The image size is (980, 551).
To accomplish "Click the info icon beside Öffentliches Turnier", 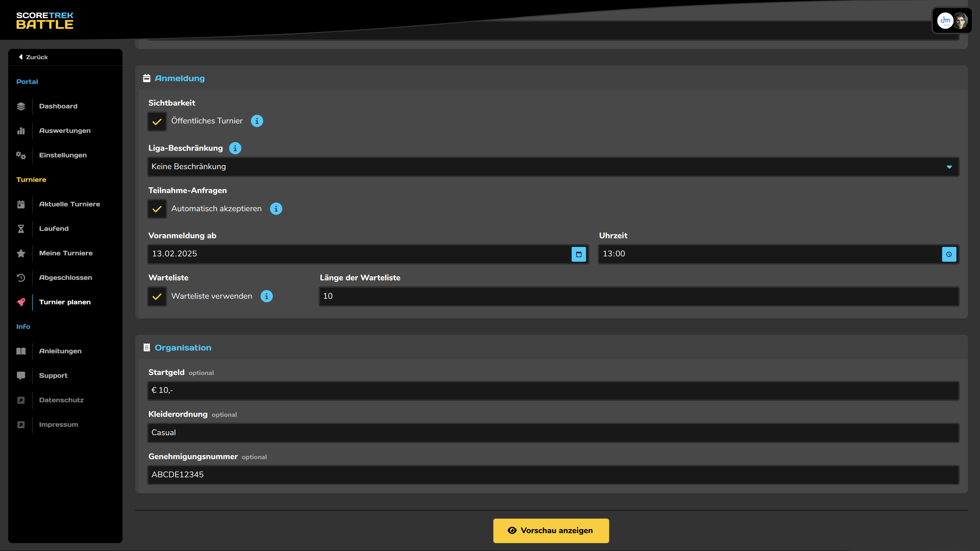I will 257,121.
